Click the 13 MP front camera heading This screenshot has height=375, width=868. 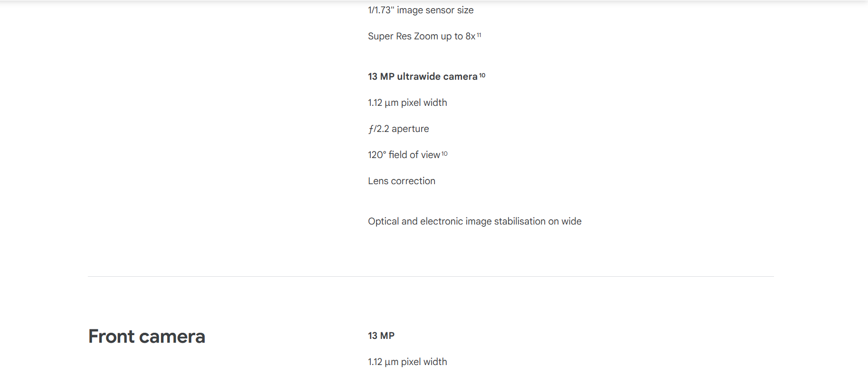coord(381,336)
